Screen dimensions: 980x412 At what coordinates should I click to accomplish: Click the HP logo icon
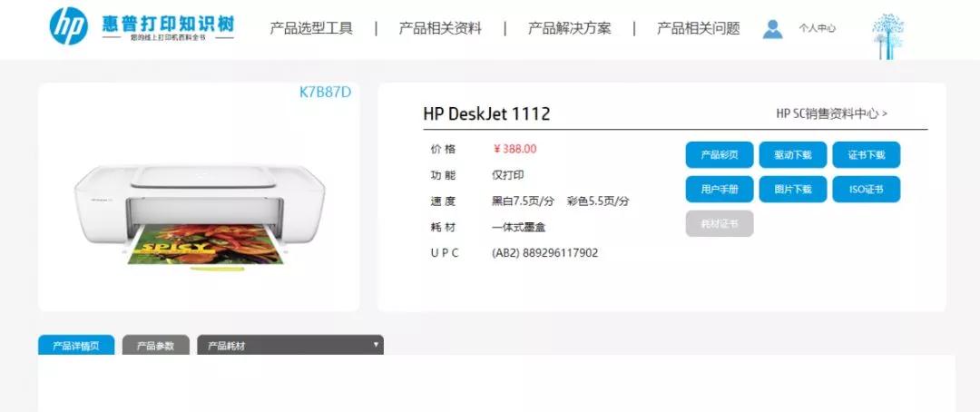pyautogui.click(x=69, y=26)
